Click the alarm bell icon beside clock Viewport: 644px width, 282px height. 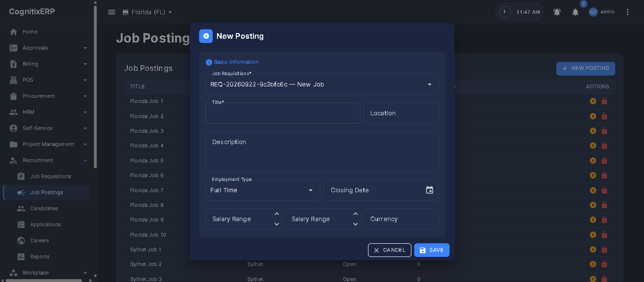[x=557, y=12]
